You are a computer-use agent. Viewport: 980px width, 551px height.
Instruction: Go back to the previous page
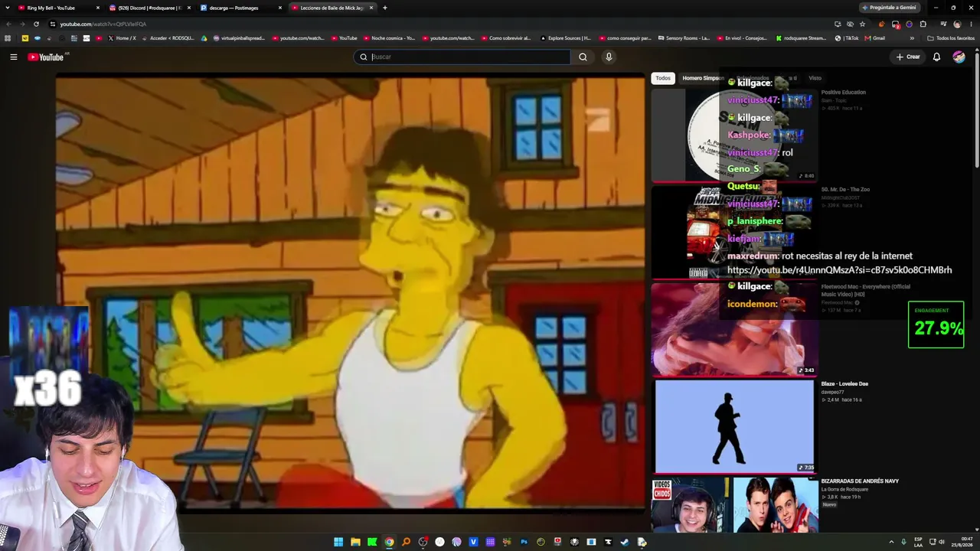[8, 24]
